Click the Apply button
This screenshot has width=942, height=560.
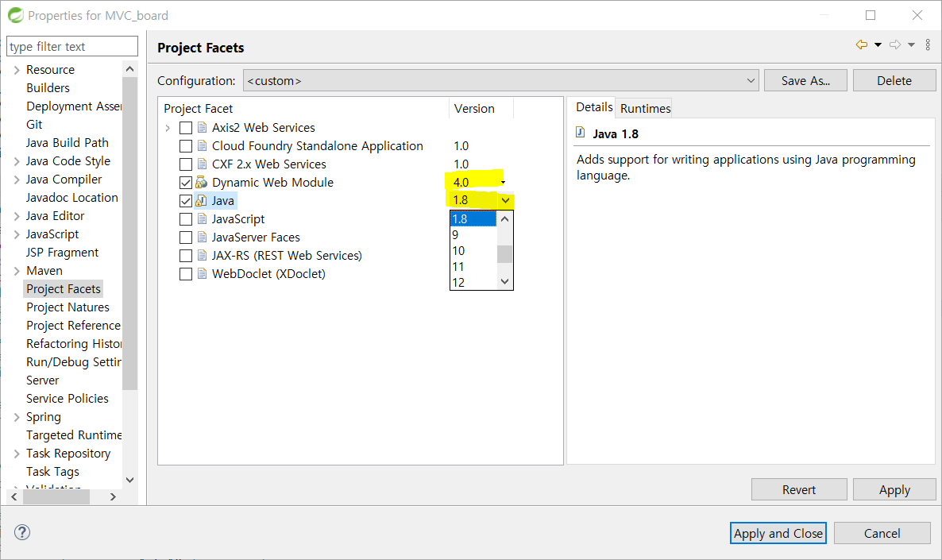(894, 489)
